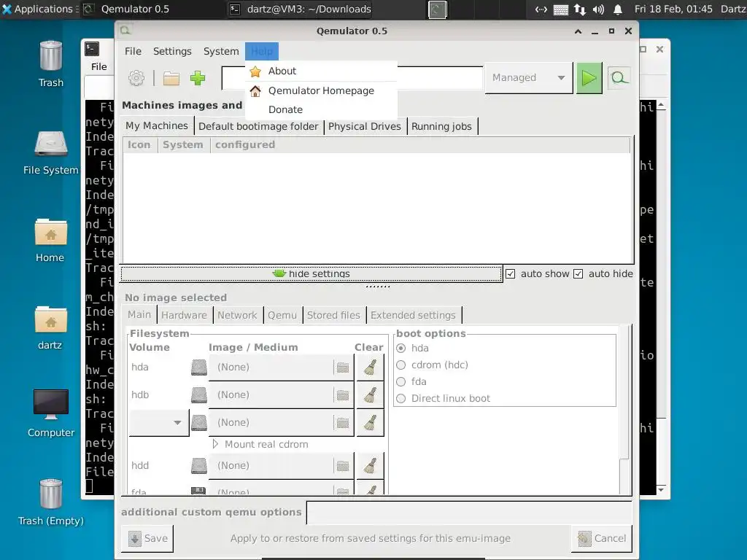Click the Applications menu in top panel
This screenshot has width=747, height=560.
tap(39, 9)
